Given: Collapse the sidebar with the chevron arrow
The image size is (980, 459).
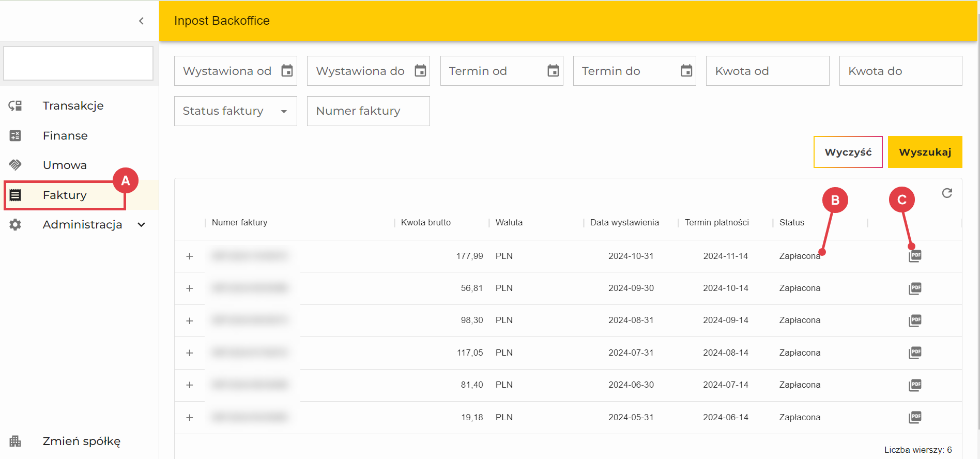Looking at the screenshot, I should 141,21.
